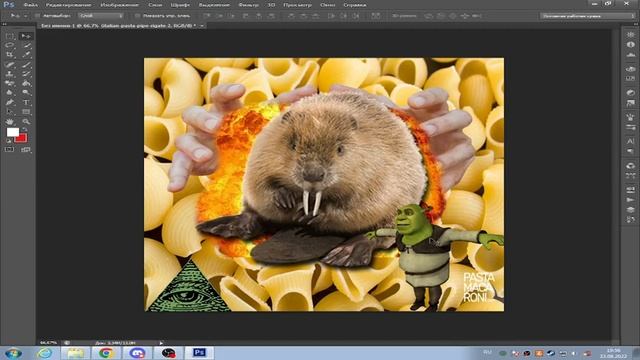Open the Character panel icon in dock
The width and height of the screenshot is (640, 360).
631,141
